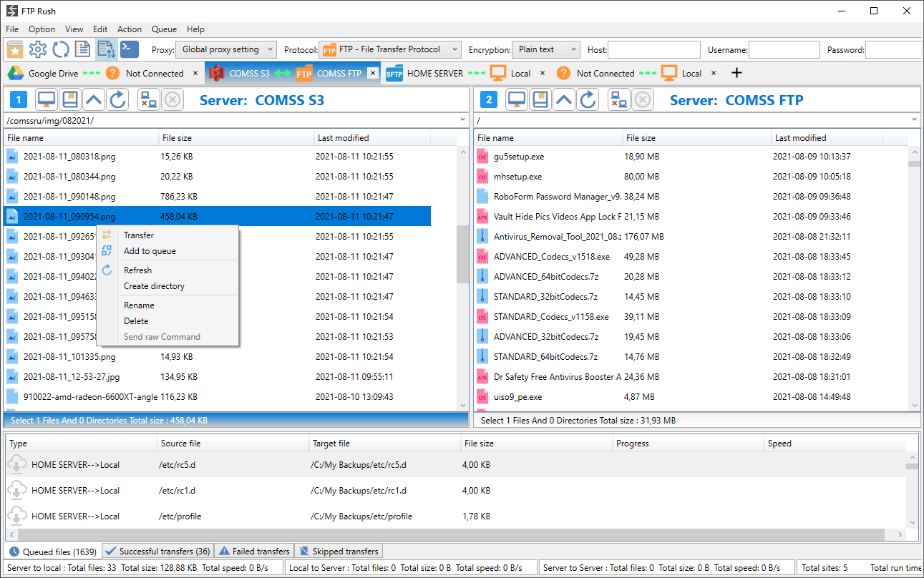The image size is (924, 578).
Task: Select queued transfer /etc/profile
Action: point(455,516)
